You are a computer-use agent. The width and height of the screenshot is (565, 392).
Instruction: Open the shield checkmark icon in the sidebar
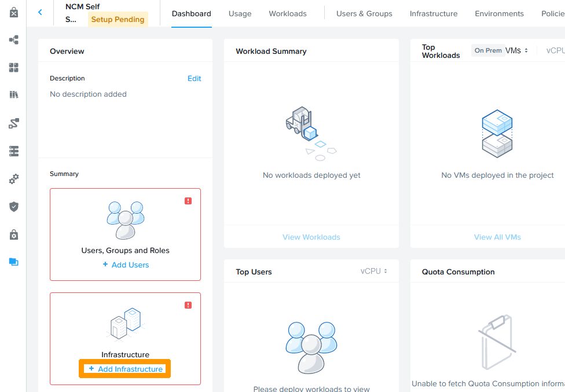[14, 207]
